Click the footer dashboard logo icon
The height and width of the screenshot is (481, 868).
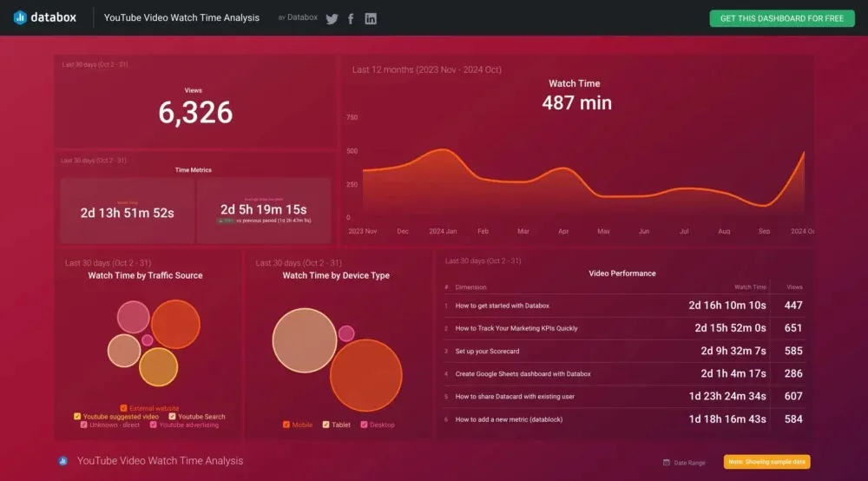click(62, 461)
